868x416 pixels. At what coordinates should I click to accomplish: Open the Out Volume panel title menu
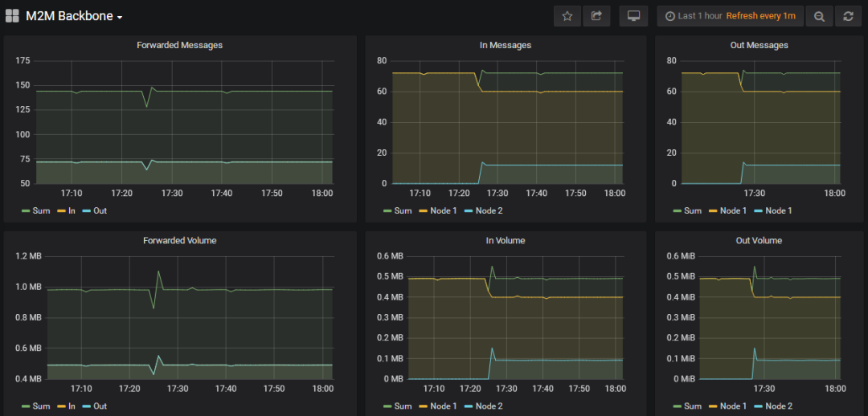pos(759,241)
